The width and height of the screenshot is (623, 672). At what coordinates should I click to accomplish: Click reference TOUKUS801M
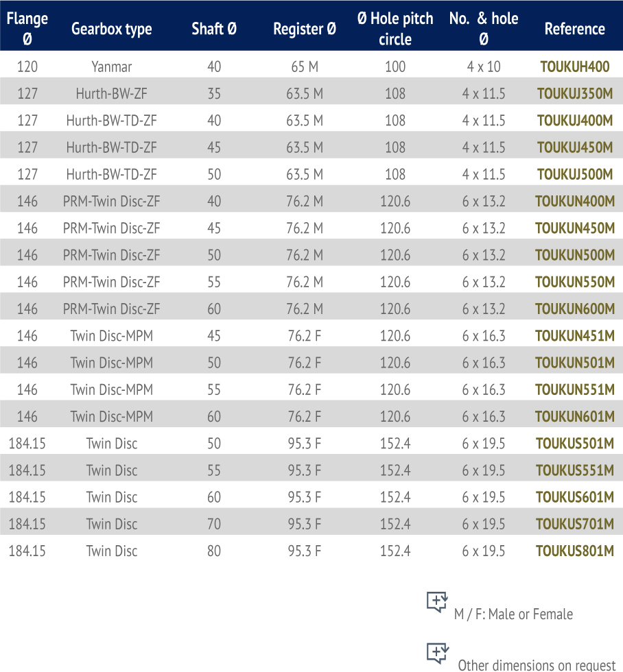pyautogui.click(x=574, y=551)
